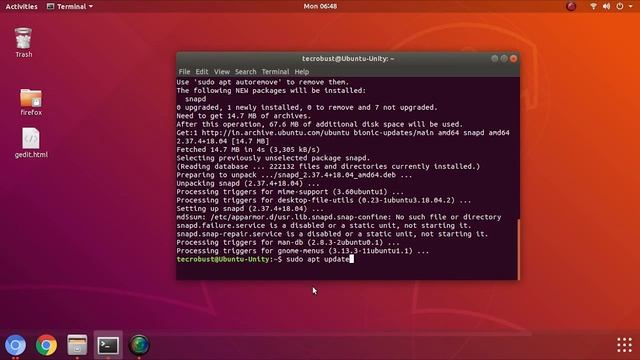Click the 'md5sum:' error line

pyautogui.click(x=339, y=217)
